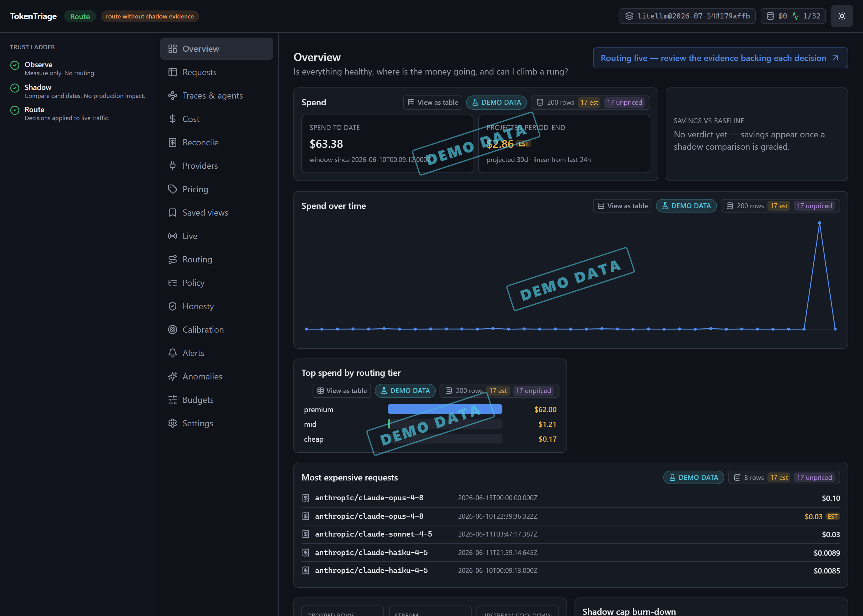Click timestamp 2026-06-11T03:47:17.387Z
The image size is (863, 616).
click(x=497, y=534)
